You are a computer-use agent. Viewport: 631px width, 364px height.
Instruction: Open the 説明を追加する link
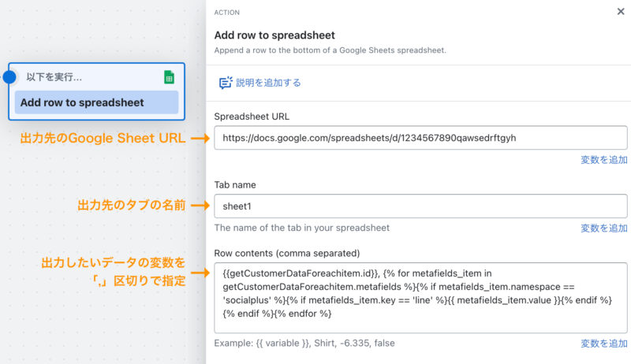tap(268, 83)
